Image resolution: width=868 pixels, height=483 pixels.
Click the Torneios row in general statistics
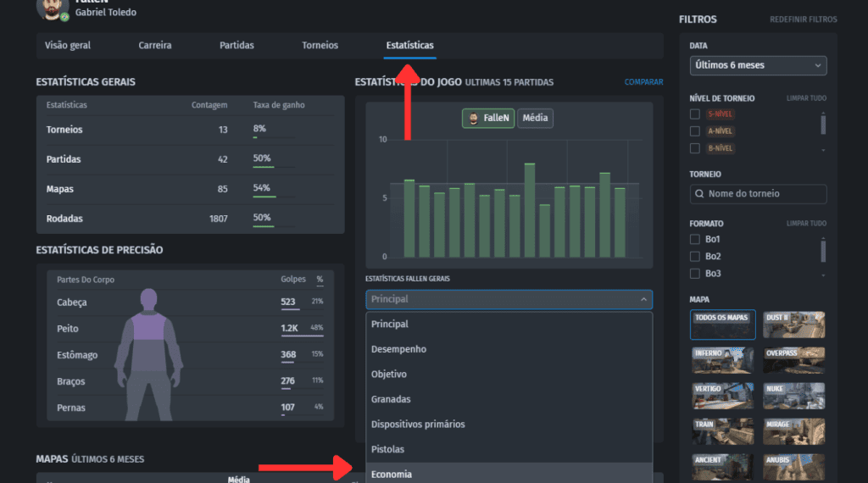pos(190,130)
